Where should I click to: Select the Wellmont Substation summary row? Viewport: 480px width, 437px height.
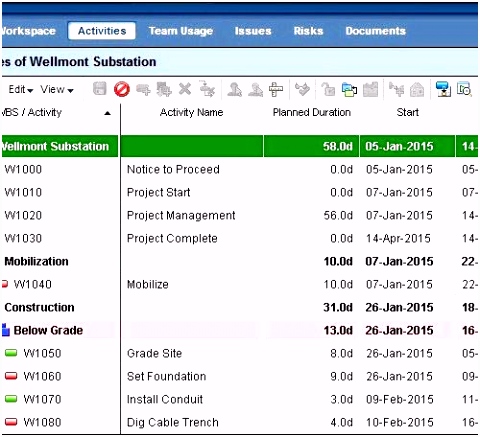point(240,146)
